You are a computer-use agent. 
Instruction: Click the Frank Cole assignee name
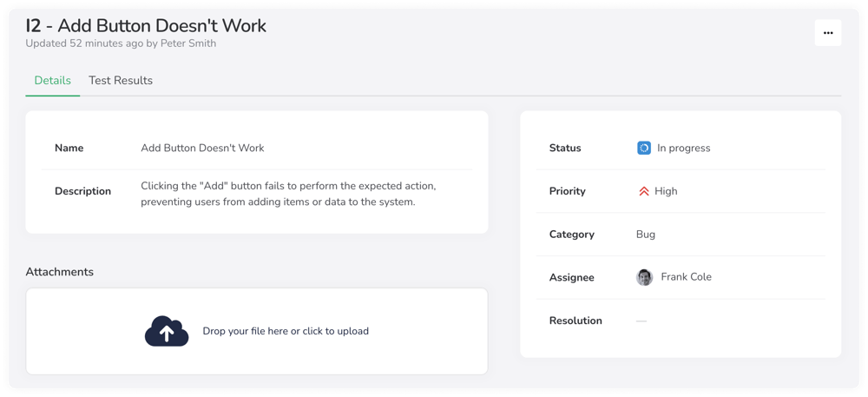tap(686, 277)
